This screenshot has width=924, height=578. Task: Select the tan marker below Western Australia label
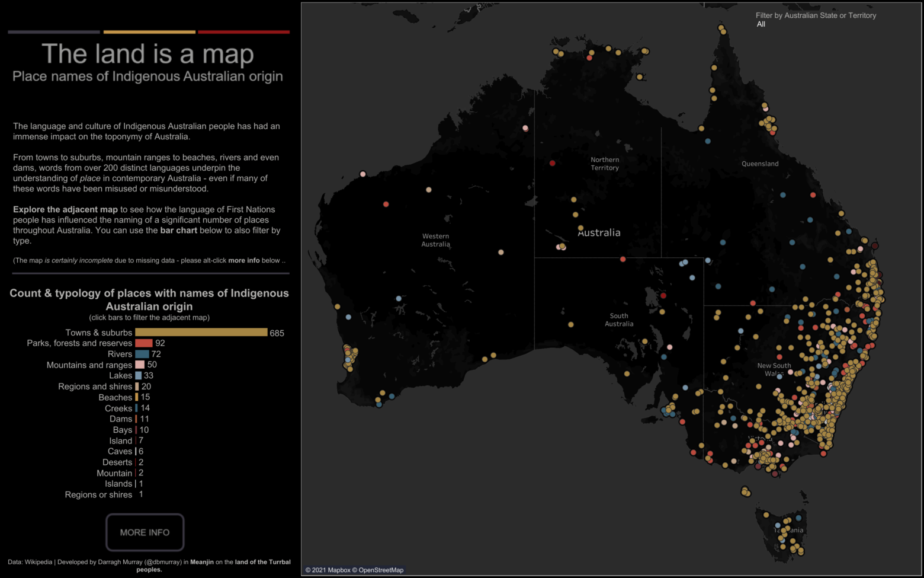(x=500, y=252)
